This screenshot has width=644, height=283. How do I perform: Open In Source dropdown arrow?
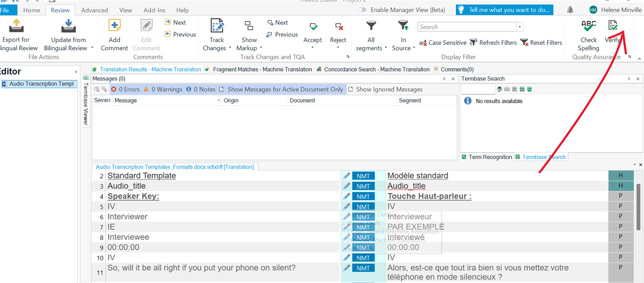point(415,49)
